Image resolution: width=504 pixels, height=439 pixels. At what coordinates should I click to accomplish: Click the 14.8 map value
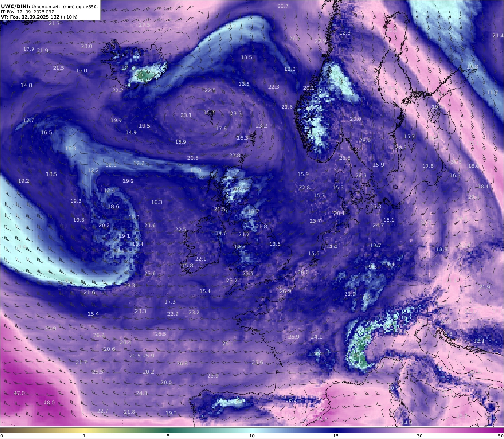pos(26,85)
